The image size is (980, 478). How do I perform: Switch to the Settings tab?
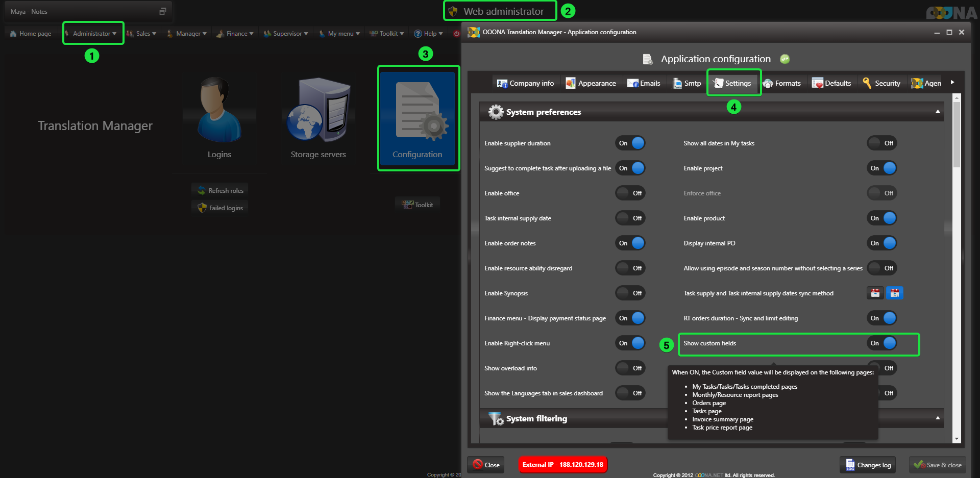733,83
